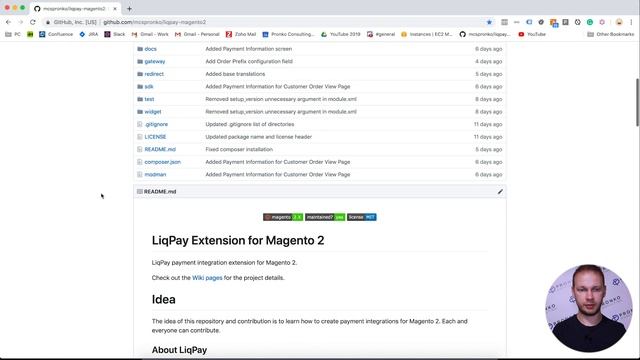Click the page vertical scrollbar
The height and width of the screenshot is (360, 640).
637,102
